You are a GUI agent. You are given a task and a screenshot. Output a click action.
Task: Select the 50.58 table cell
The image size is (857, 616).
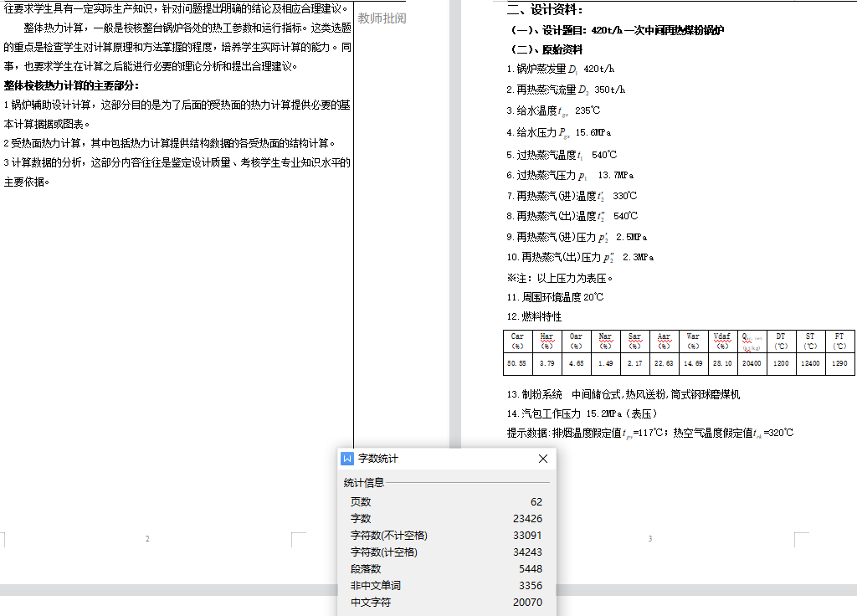[517, 364]
